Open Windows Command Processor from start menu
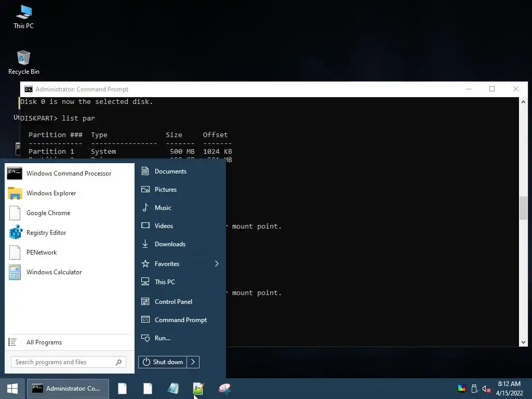This screenshot has height=399, width=532. coord(69,174)
